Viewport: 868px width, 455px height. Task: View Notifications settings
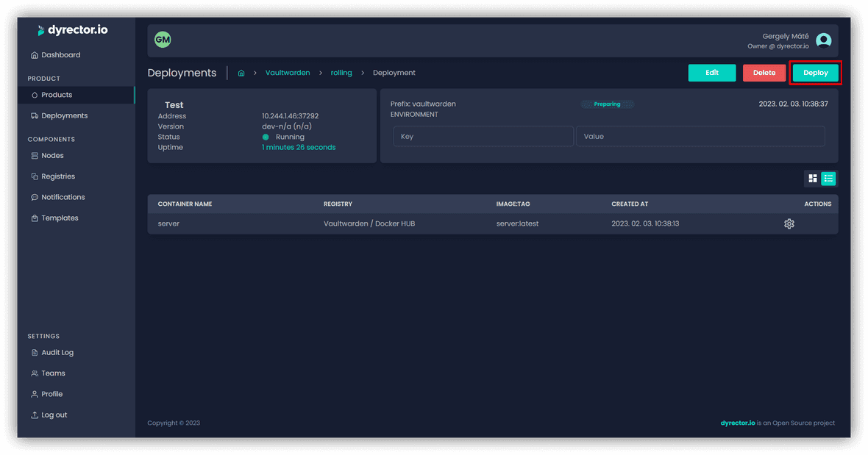[63, 196]
